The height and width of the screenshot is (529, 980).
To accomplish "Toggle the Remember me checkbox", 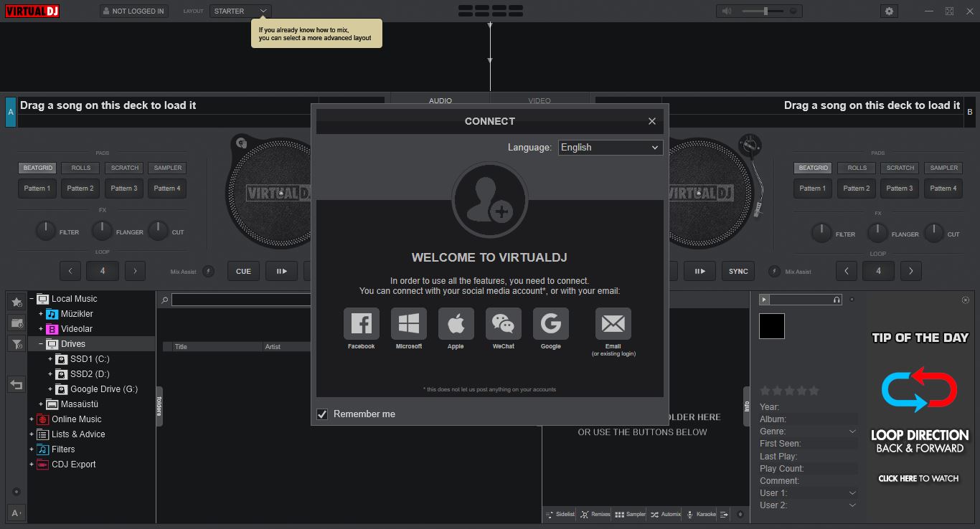I will coord(322,414).
